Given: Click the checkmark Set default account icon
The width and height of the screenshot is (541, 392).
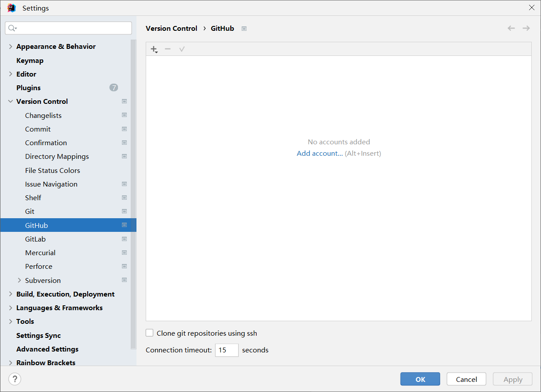Looking at the screenshot, I should click(182, 49).
